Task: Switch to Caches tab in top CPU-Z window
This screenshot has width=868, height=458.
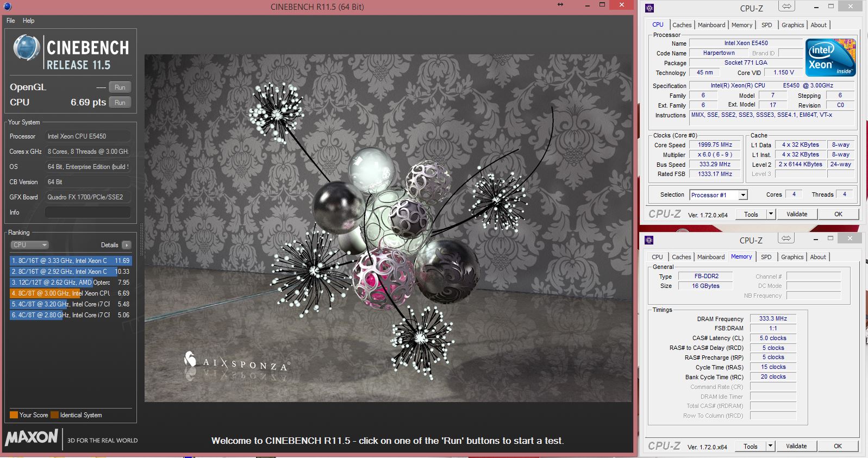Action: point(682,25)
